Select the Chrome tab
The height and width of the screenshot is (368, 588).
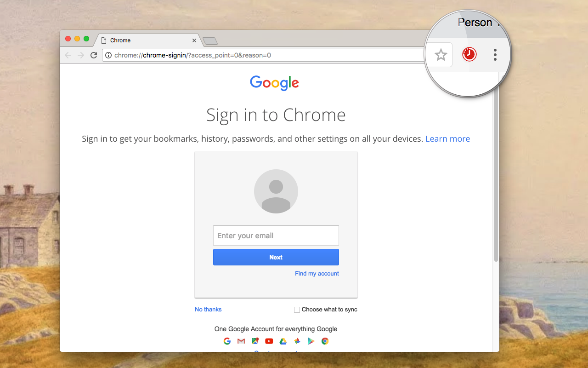coord(148,40)
